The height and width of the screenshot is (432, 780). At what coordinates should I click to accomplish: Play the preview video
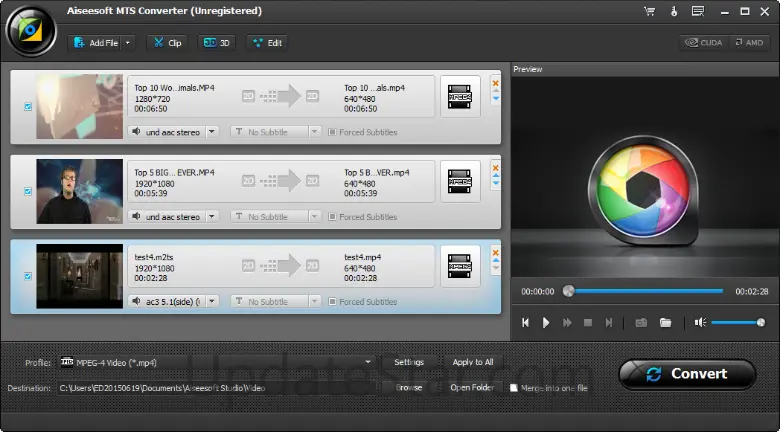(x=546, y=323)
